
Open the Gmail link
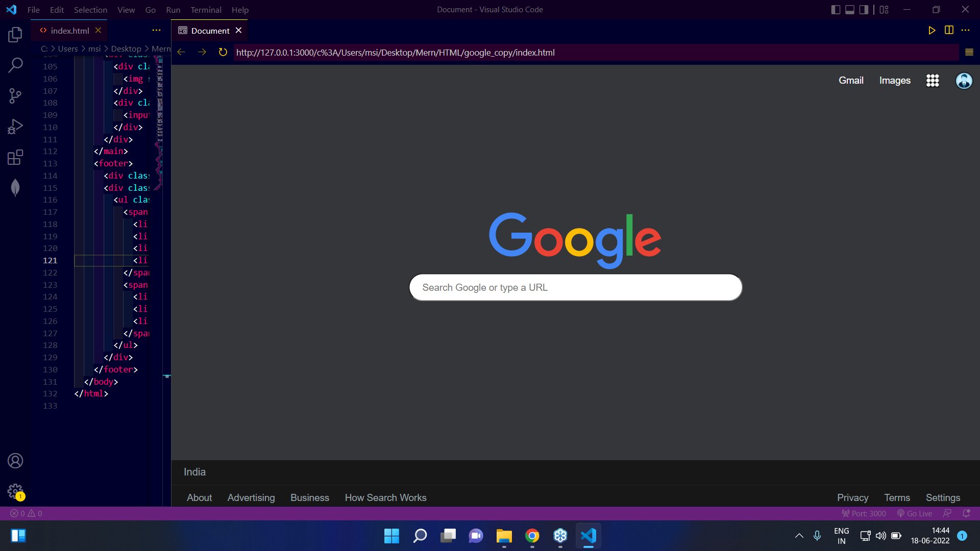[x=851, y=80]
